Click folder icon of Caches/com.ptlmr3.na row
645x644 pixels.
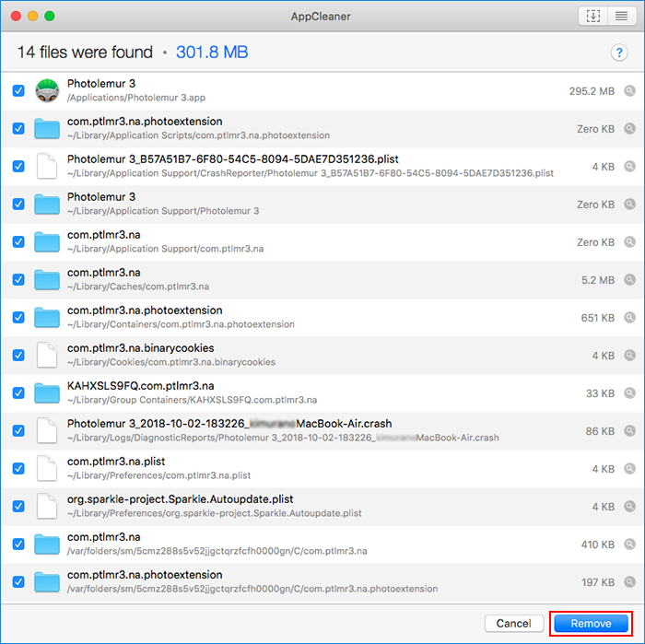click(x=47, y=280)
